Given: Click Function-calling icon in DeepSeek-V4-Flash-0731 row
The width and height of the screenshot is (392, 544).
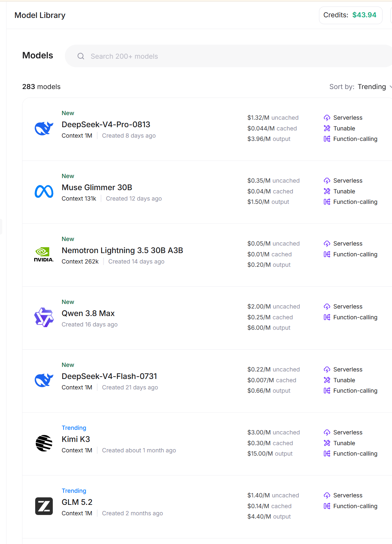Looking at the screenshot, I should pos(327,391).
